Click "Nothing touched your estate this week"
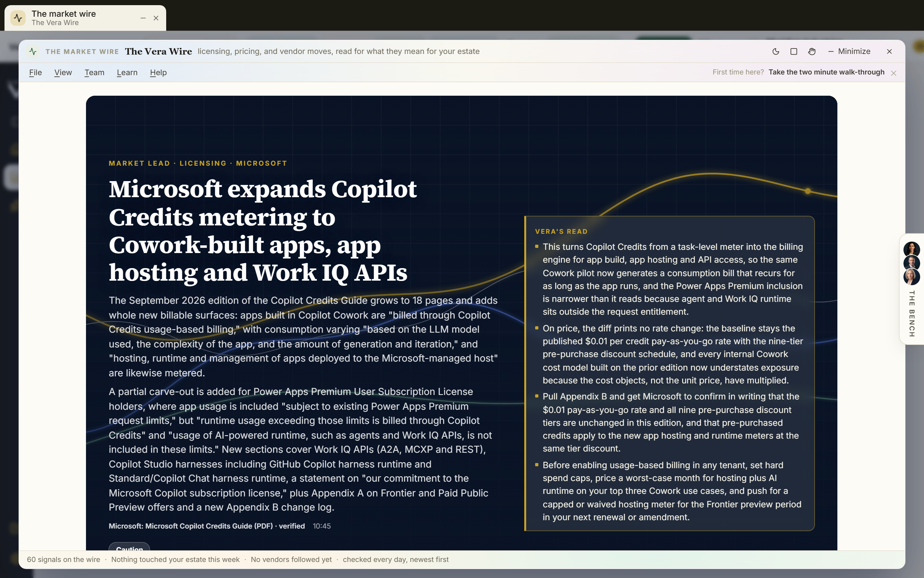Screen dimensions: 924x578 point(175,559)
